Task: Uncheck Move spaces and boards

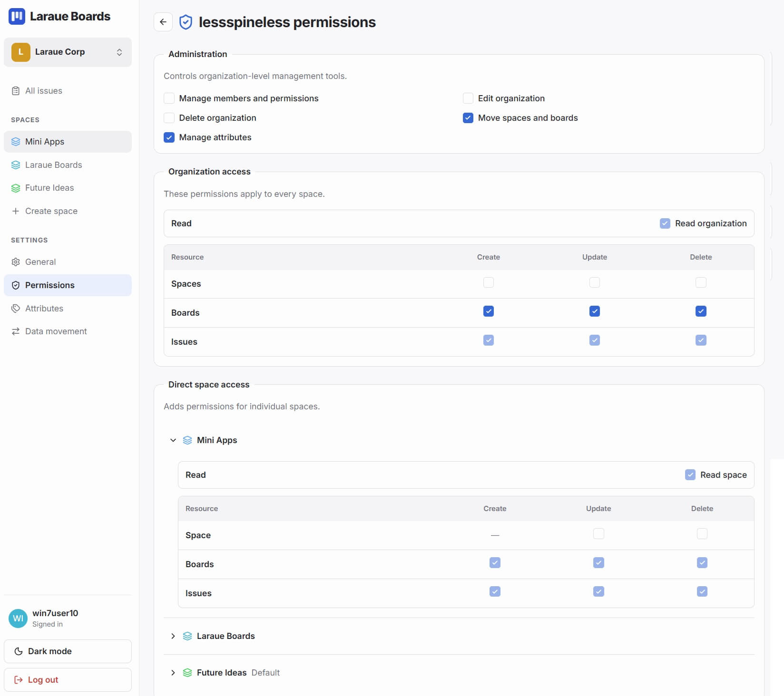Action: pos(468,118)
